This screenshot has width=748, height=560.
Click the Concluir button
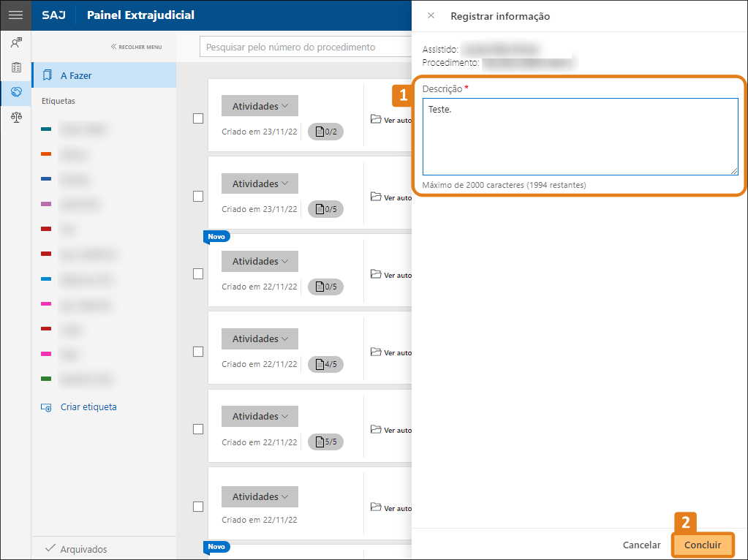pos(703,545)
